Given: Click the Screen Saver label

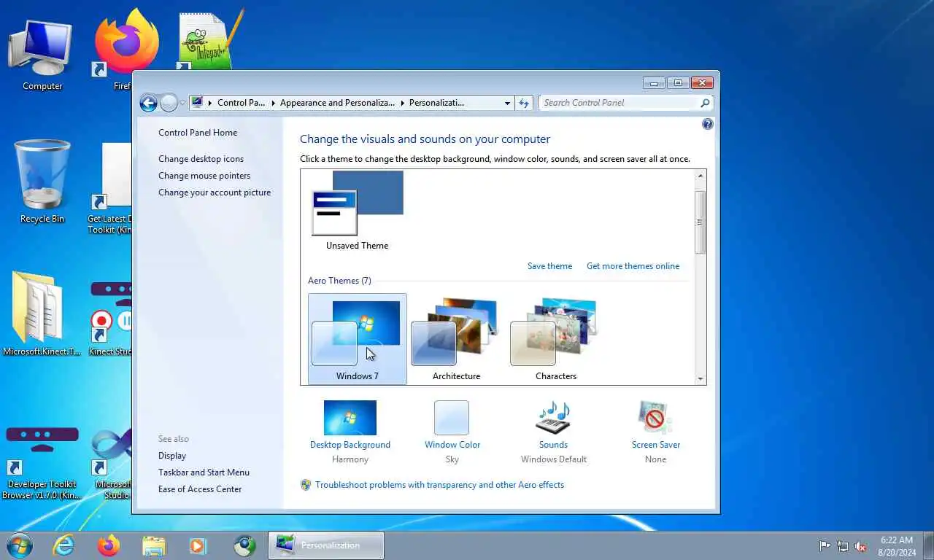Looking at the screenshot, I should (656, 445).
